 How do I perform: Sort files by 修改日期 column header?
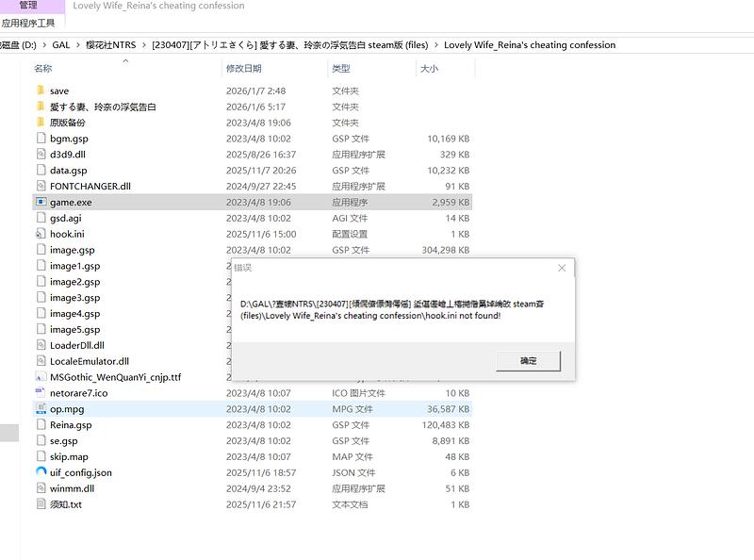243,69
